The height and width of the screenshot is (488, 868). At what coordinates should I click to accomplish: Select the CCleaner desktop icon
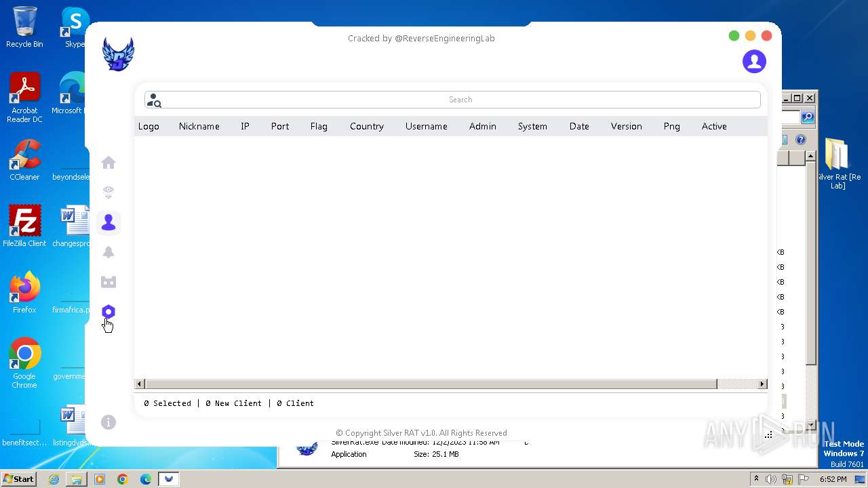pos(24,160)
